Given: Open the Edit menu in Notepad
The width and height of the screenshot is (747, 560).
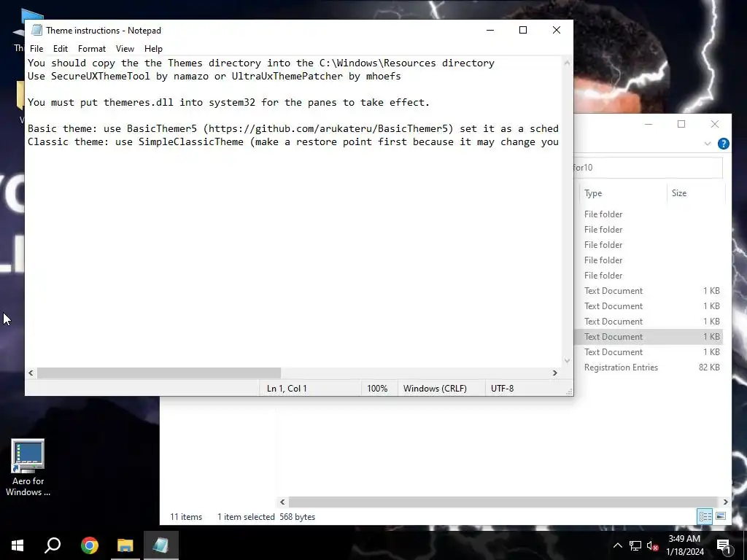Looking at the screenshot, I should click(61, 49).
